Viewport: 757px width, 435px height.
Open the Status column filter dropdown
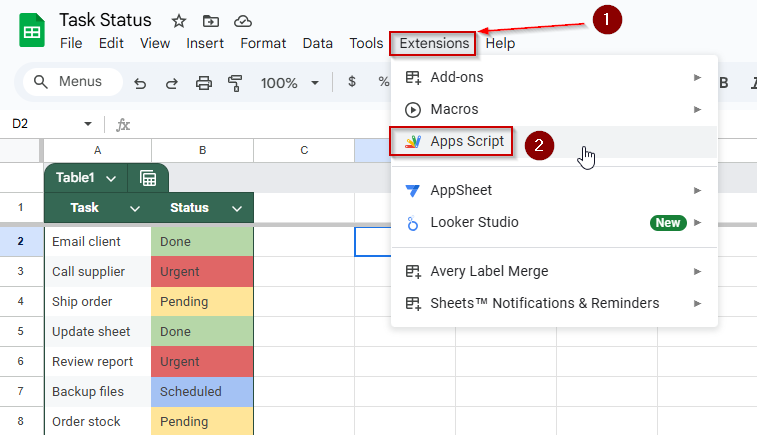point(237,209)
